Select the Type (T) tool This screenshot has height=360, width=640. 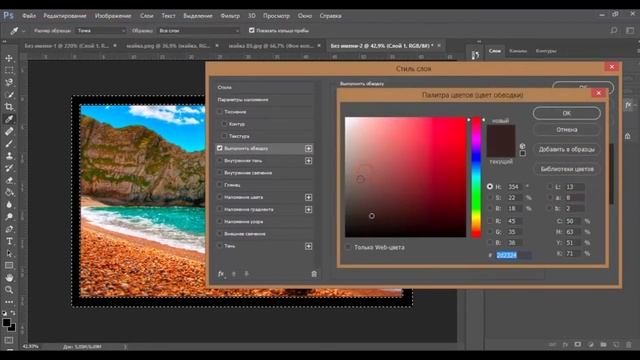9,241
